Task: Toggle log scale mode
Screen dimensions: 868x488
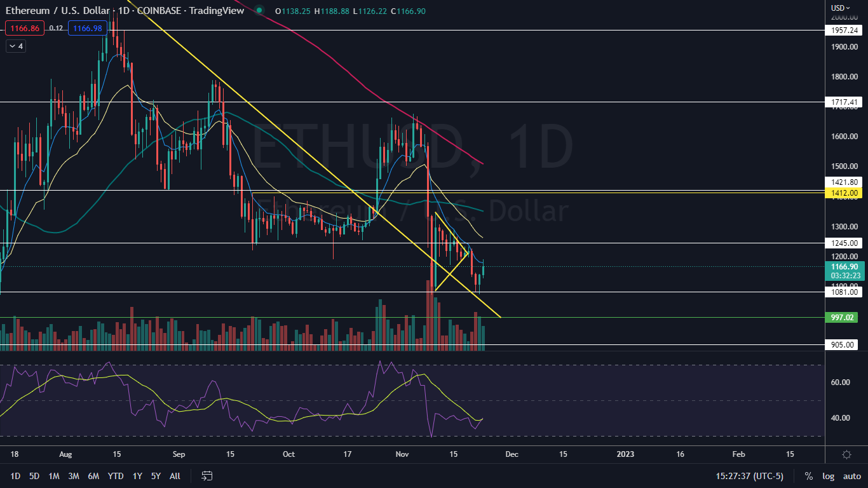Action: [x=829, y=476]
